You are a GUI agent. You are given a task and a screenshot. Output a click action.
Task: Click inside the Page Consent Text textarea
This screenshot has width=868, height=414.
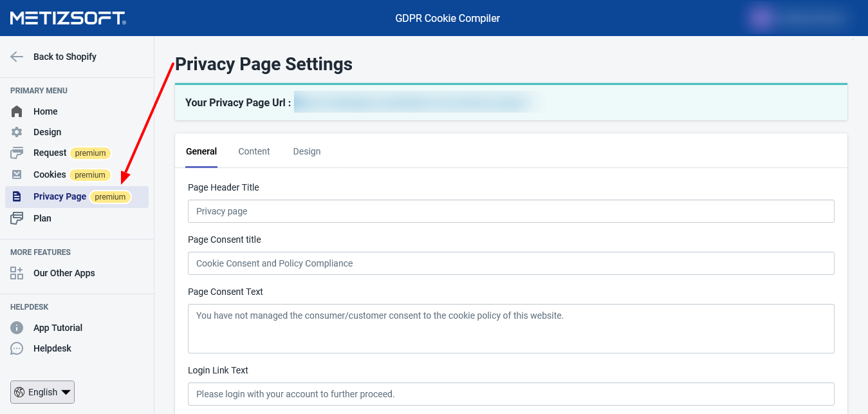(x=511, y=328)
